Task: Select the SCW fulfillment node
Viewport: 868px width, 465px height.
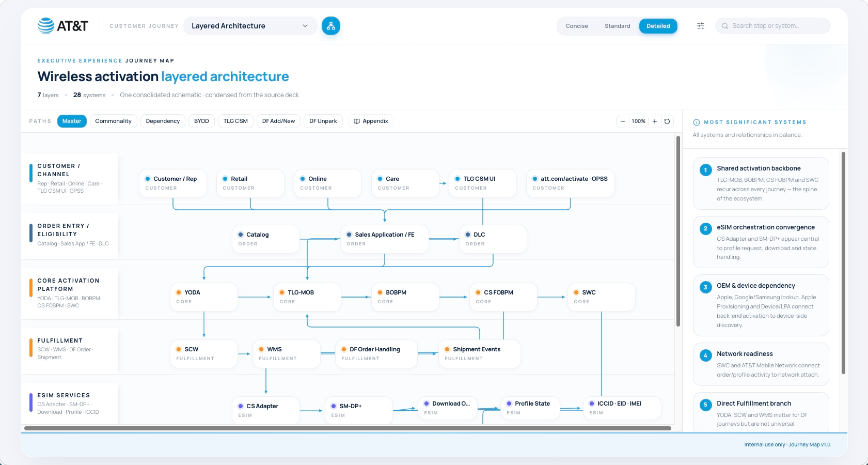Action: (204, 354)
